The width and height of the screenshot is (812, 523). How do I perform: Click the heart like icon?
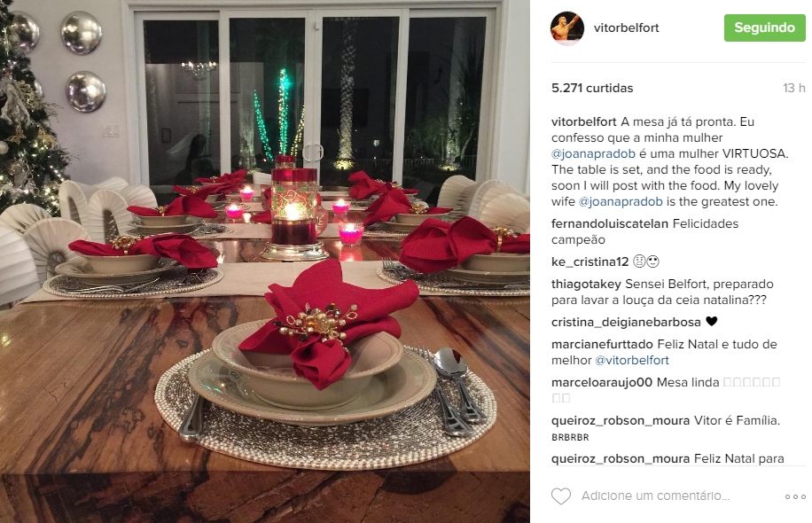(561, 496)
